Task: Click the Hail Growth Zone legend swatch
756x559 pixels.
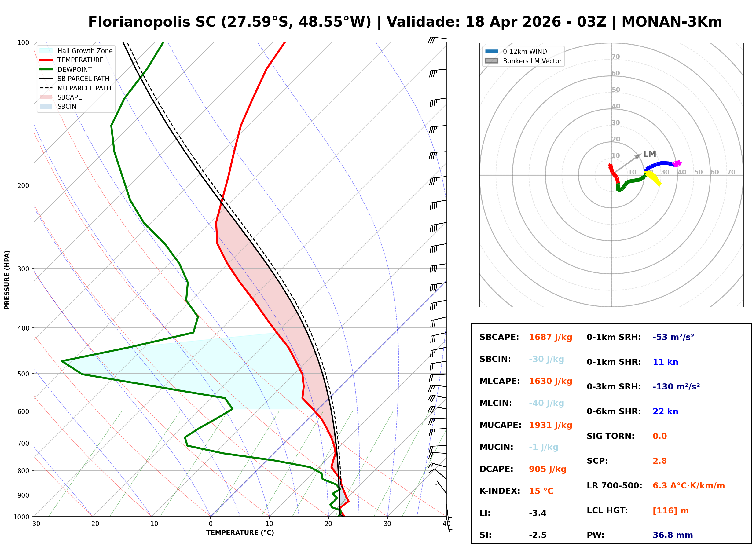Action: (x=46, y=51)
